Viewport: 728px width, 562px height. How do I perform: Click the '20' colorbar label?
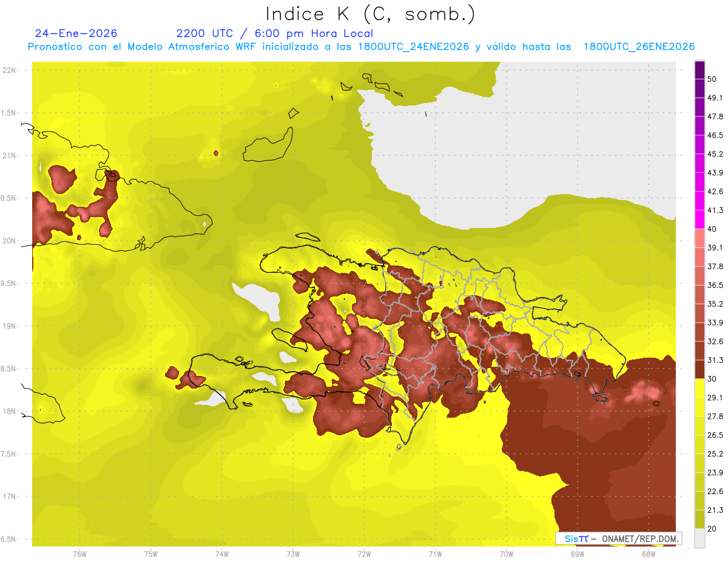coord(712,529)
